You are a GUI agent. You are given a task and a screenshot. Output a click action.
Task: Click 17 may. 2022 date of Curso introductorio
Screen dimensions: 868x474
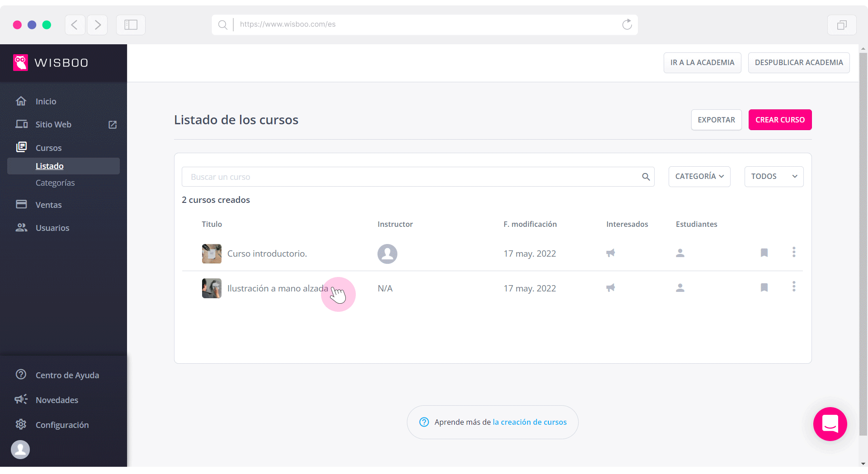[x=530, y=253]
